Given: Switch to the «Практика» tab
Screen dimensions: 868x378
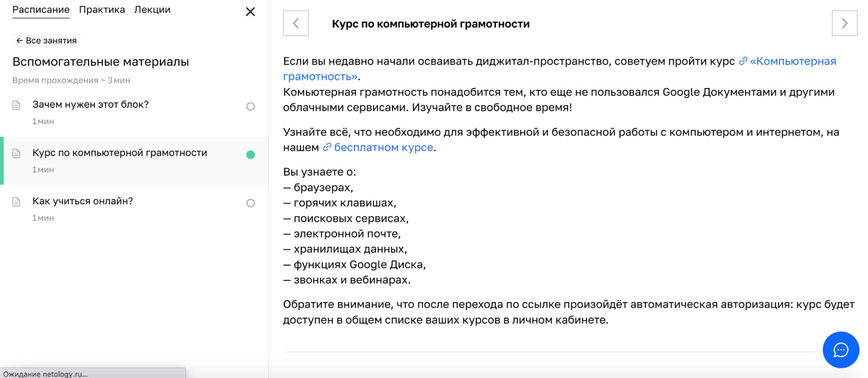Looking at the screenshot, I should [x=102, y=9].
